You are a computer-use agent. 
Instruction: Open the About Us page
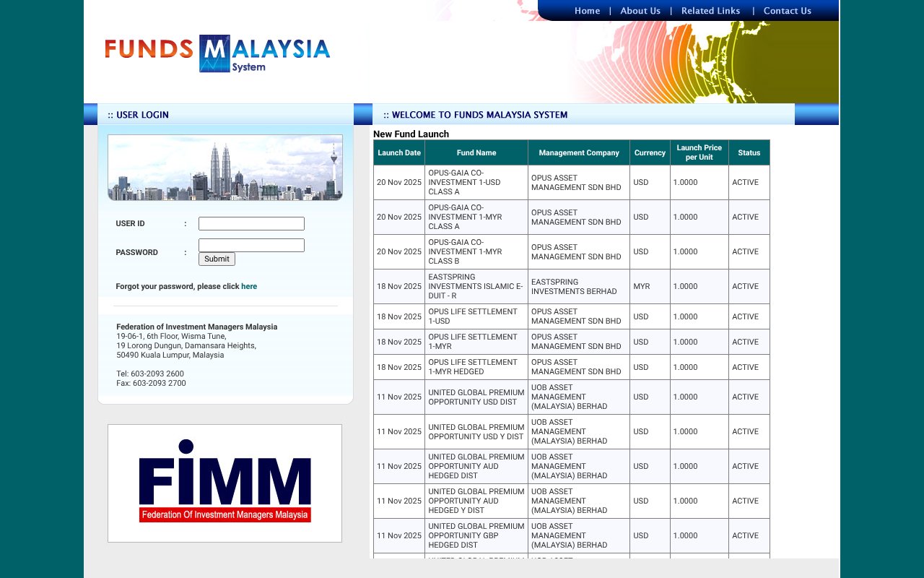(x=640, y=11)
